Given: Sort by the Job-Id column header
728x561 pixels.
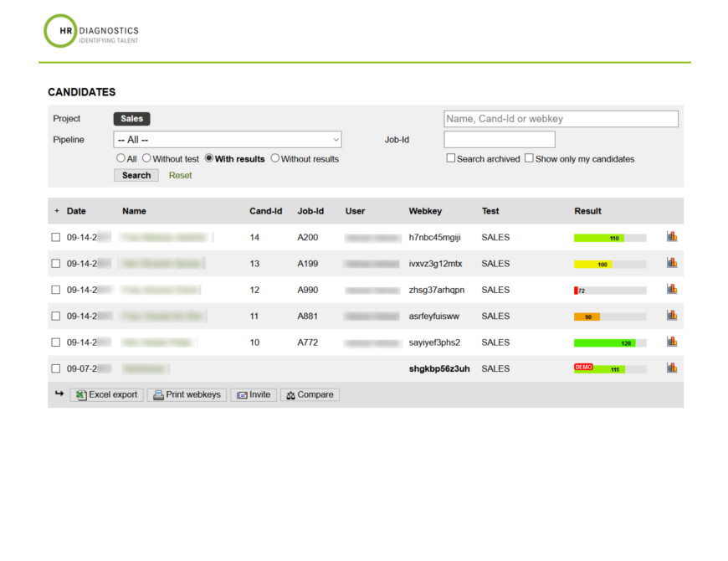Looking at the screenshot, I should tap(310, 211).
